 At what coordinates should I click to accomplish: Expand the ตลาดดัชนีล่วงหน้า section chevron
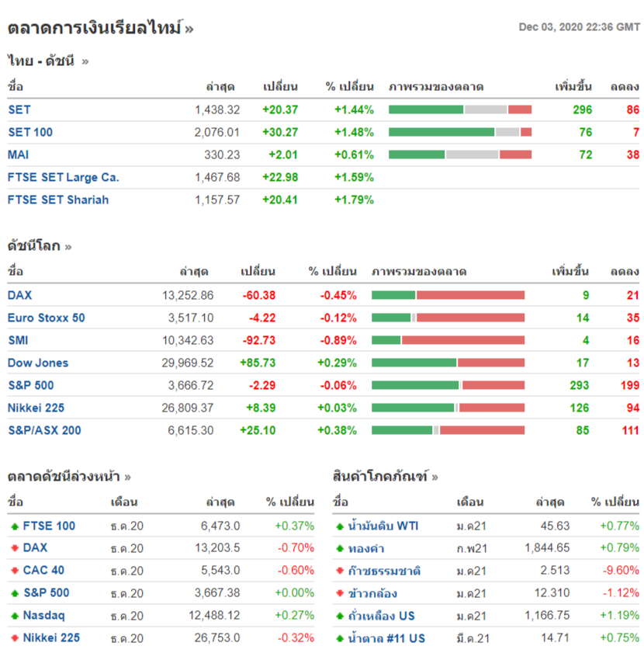(x=127, y=477)
